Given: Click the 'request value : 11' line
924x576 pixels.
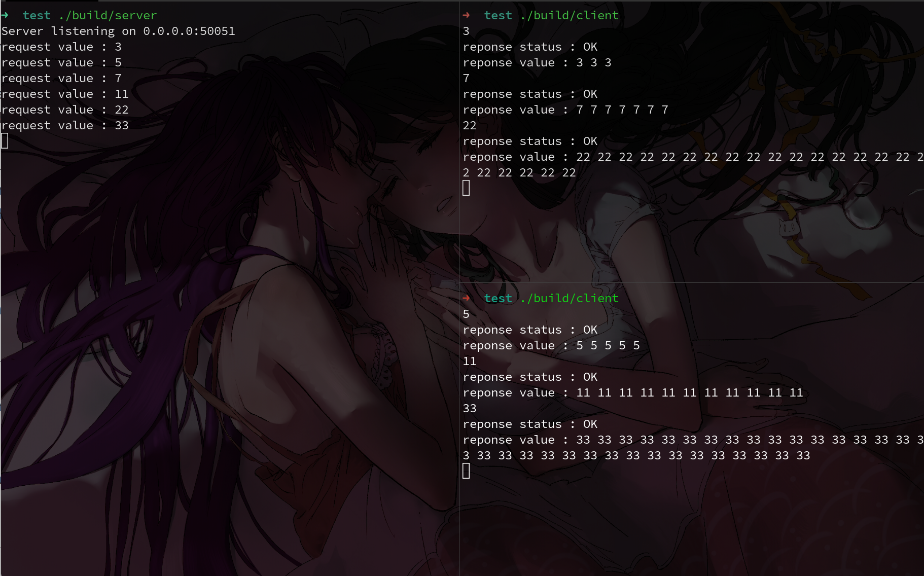Looking at the screenshot, I should pyautogui.click(x=65, y=94).
